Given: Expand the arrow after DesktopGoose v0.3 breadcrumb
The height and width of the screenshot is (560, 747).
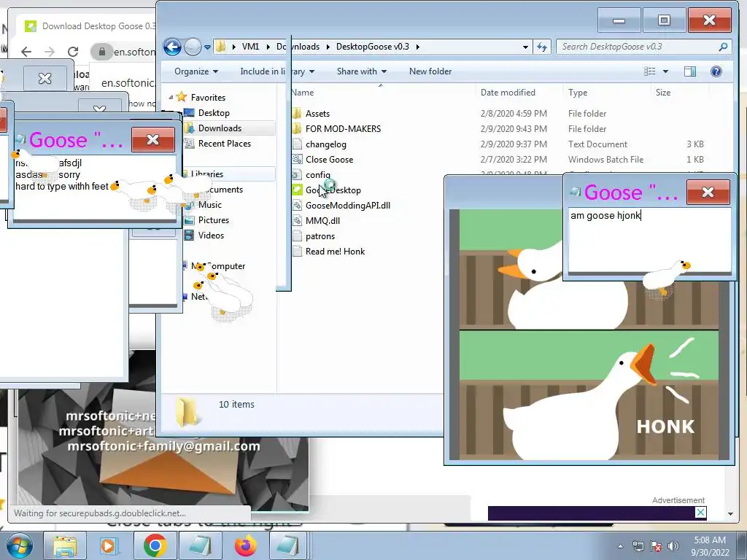Looking at the screenshot, I should tap(418, 47).
